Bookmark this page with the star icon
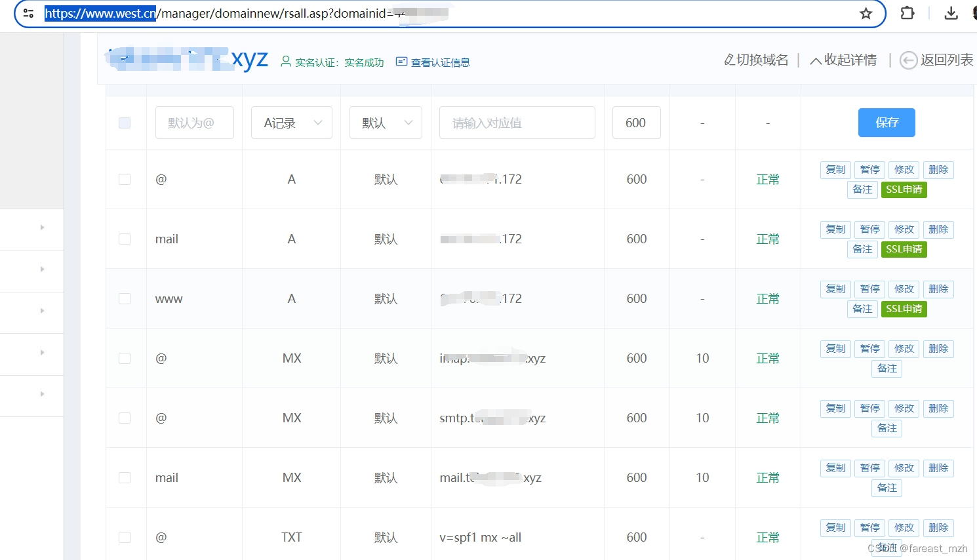The width and height of the screenshot is (977, 560). tap(866, 14)
